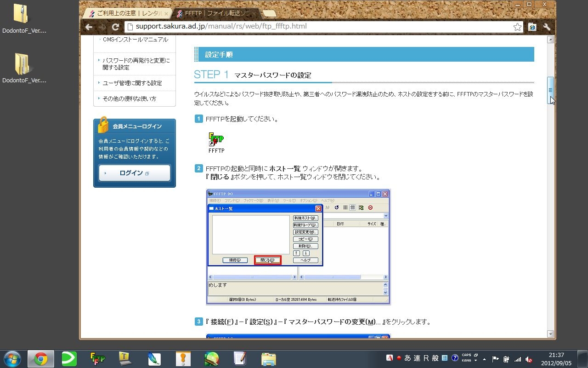
Task: Open the green arrow app on taskbar
Action: tap(69, 359)
